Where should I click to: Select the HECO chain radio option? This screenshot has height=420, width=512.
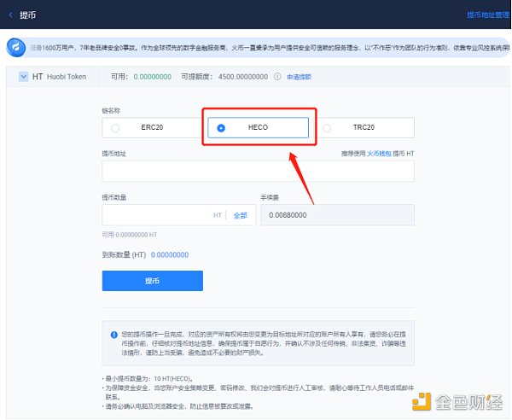pyautogui.click(x=222, y=128)
